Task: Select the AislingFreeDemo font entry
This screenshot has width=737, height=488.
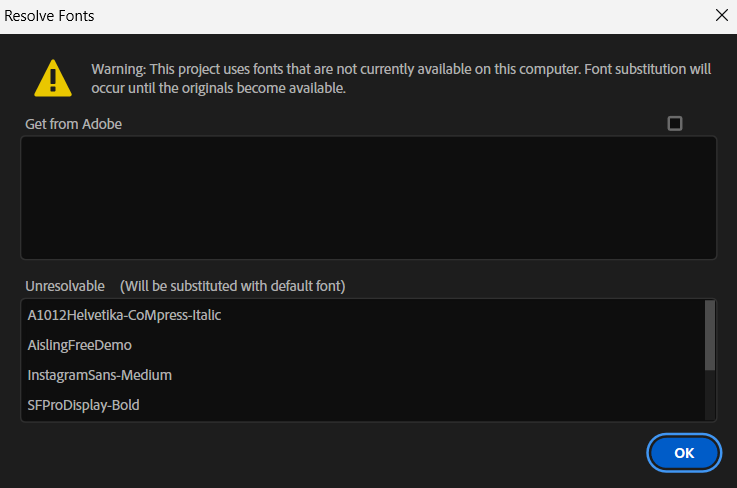Action: [80, 345]
